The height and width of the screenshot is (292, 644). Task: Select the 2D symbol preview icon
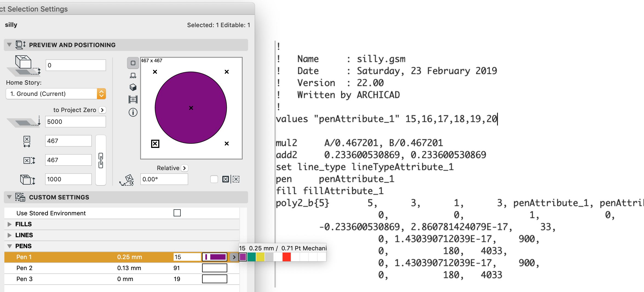[133, 63]
